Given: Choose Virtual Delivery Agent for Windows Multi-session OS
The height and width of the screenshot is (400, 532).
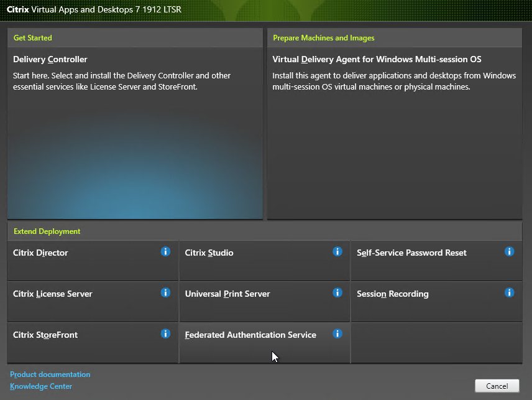Looking at the screenshot, I should 377,60.
